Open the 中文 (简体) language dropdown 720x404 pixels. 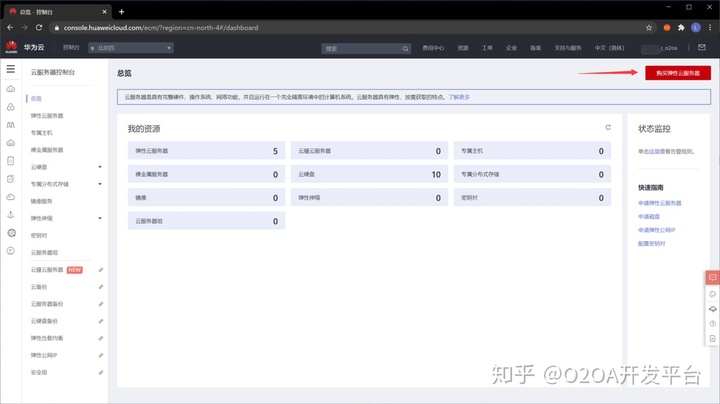pos(609,48)
